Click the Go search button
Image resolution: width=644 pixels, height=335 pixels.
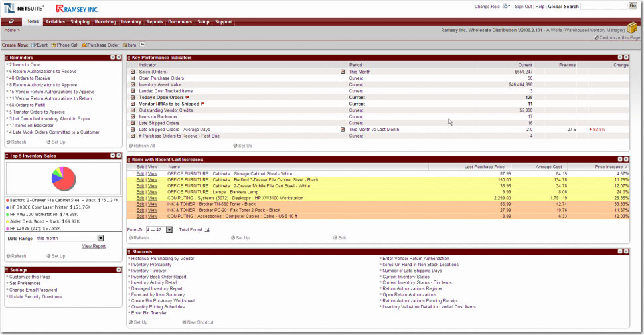[633, 6]
